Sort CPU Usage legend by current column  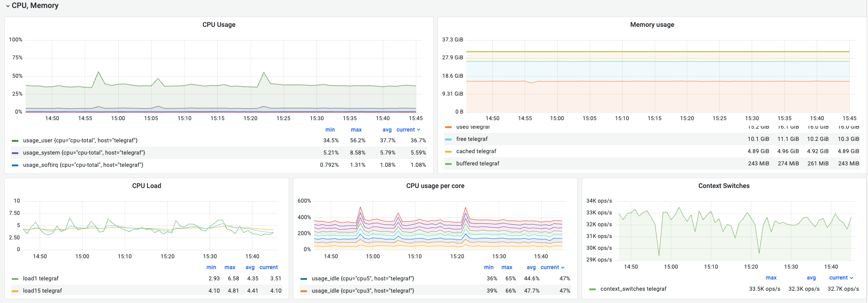tap(408, 130)
